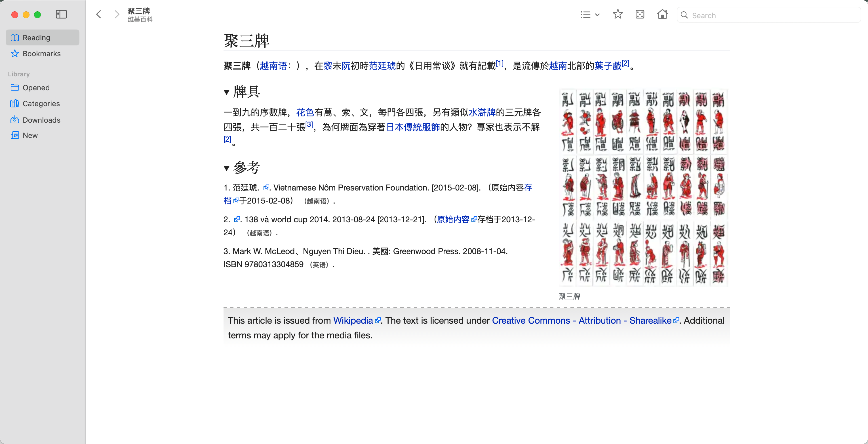This screenshot has height=444, width=868.
Task: Click the Bookmarks star icon in sidebar
Action: pyautogui.click(x=14, y=54)
